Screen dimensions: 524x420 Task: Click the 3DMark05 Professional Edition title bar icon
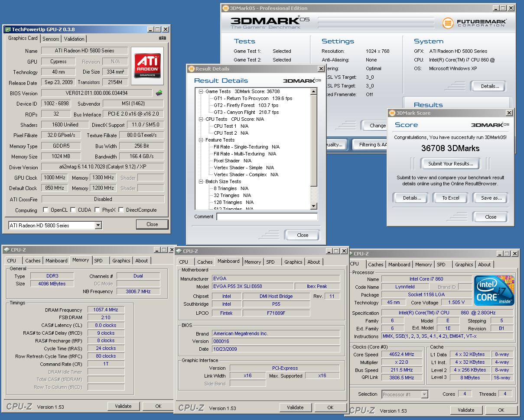click(225, 8)
